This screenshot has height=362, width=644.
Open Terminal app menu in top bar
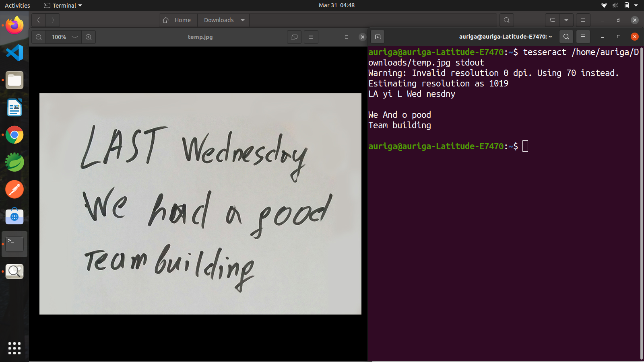63,5
